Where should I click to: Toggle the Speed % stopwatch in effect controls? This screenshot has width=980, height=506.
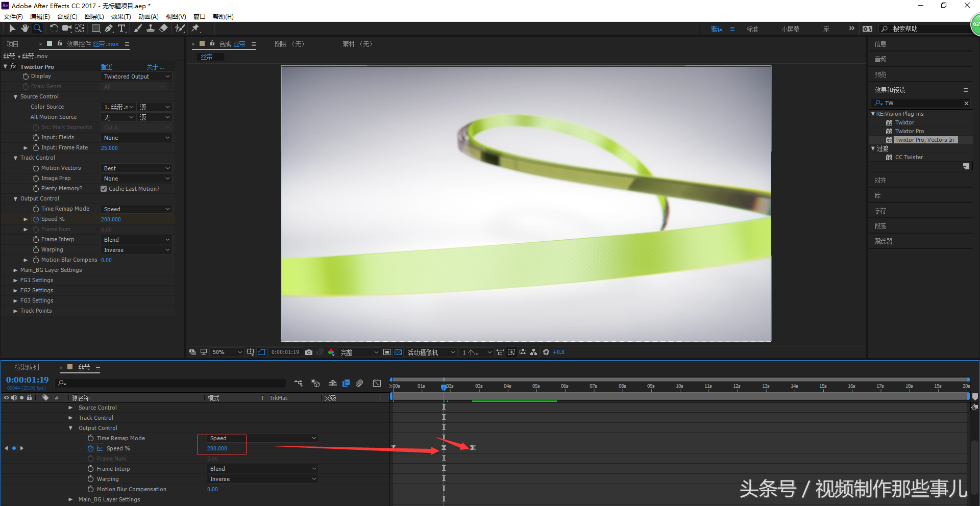click(x=36, y=219)
